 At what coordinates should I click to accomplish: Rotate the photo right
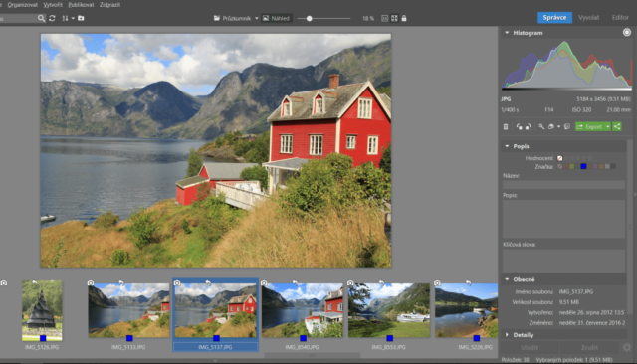pos(529,127)
